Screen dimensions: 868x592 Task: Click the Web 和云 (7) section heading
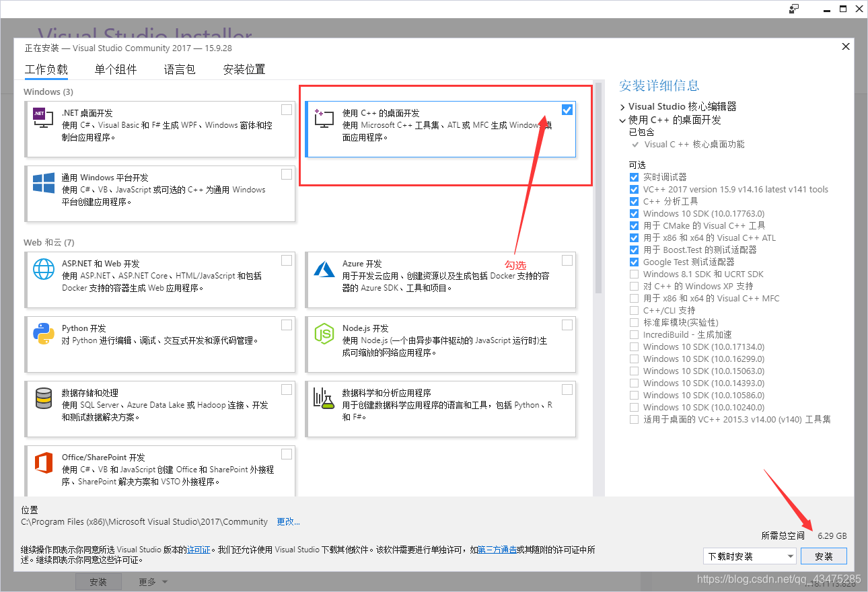(48, 242)
